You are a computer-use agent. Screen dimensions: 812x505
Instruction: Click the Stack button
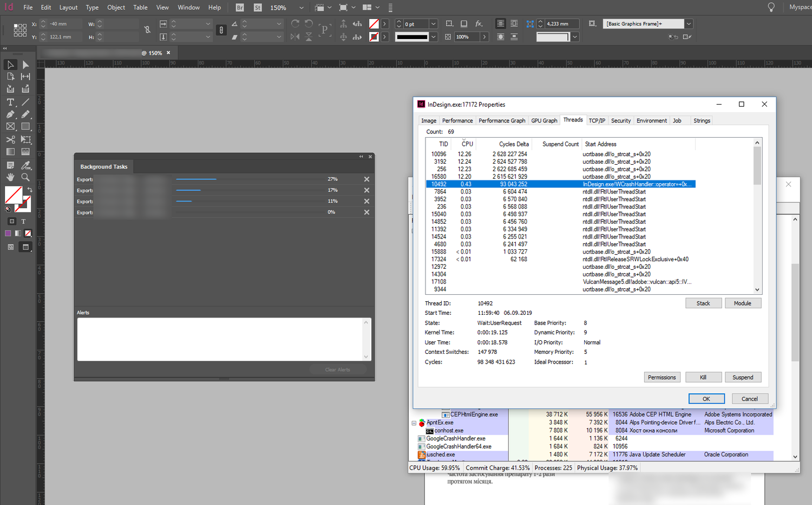click(703, 303)
